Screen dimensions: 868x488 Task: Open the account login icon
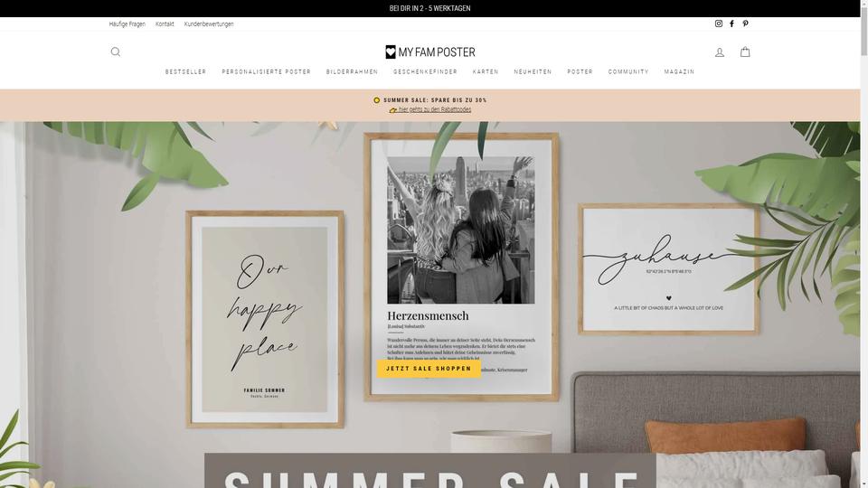pos(719,52)
